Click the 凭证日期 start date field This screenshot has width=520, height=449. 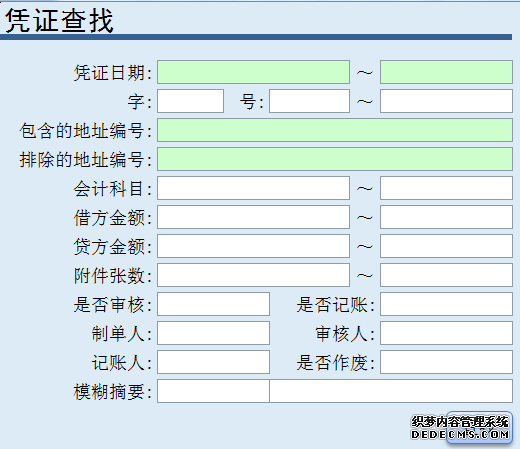coord(253,72)
